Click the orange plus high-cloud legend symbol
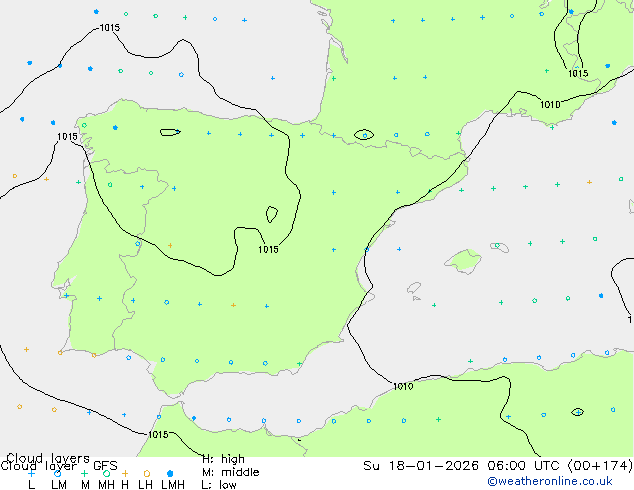 125,473
